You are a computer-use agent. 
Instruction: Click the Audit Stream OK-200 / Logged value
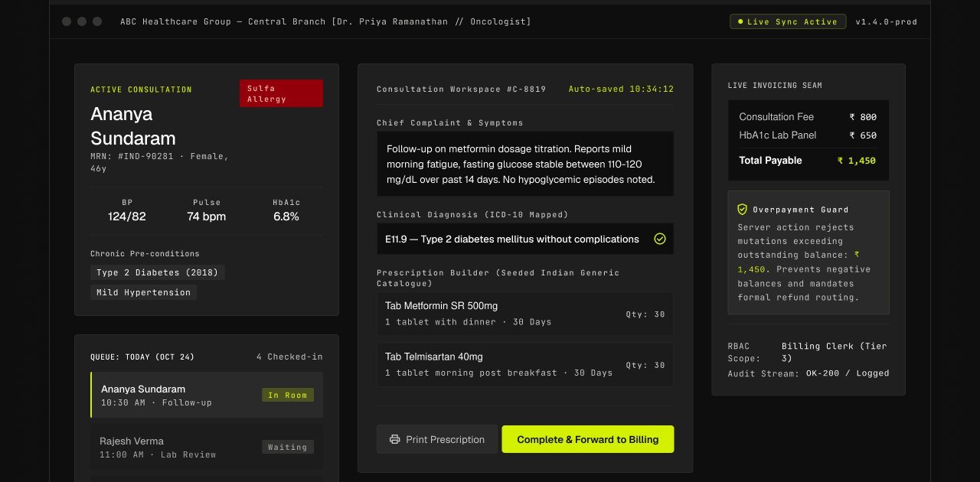848,373
